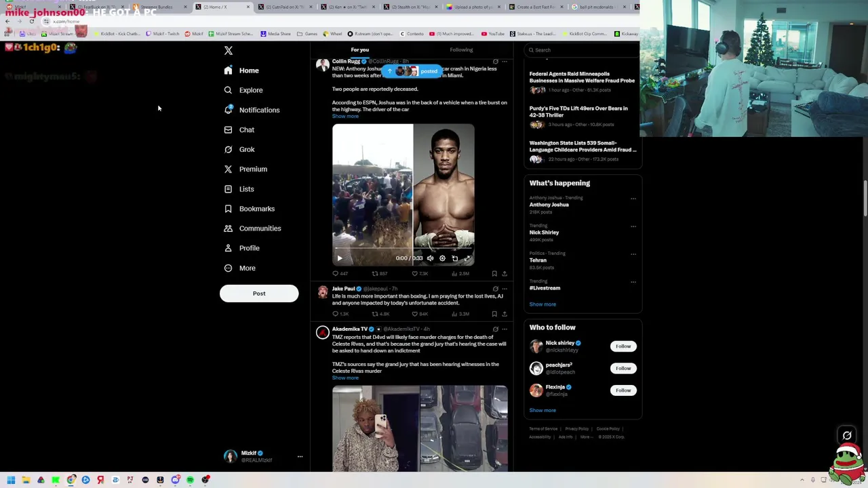
Task: Open more options on Collin Rugg's post
Action: (x=505, y=62)
